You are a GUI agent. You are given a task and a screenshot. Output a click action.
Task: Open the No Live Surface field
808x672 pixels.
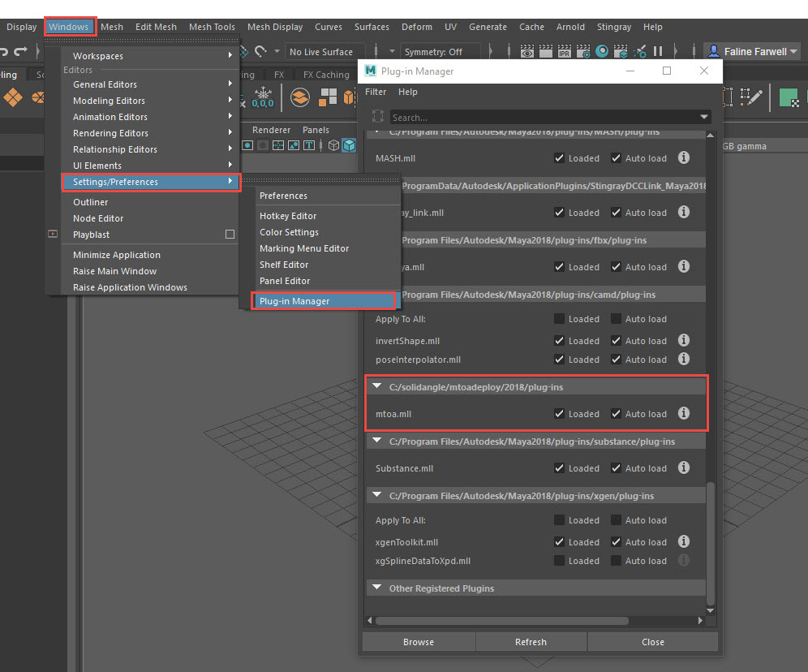324,51
